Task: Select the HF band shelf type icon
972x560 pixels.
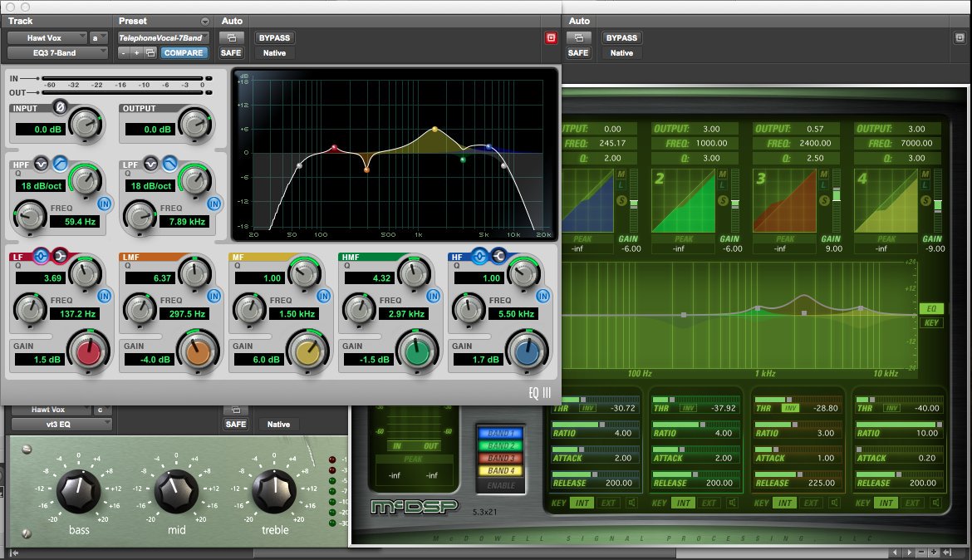Action: [x=498, y=256]
